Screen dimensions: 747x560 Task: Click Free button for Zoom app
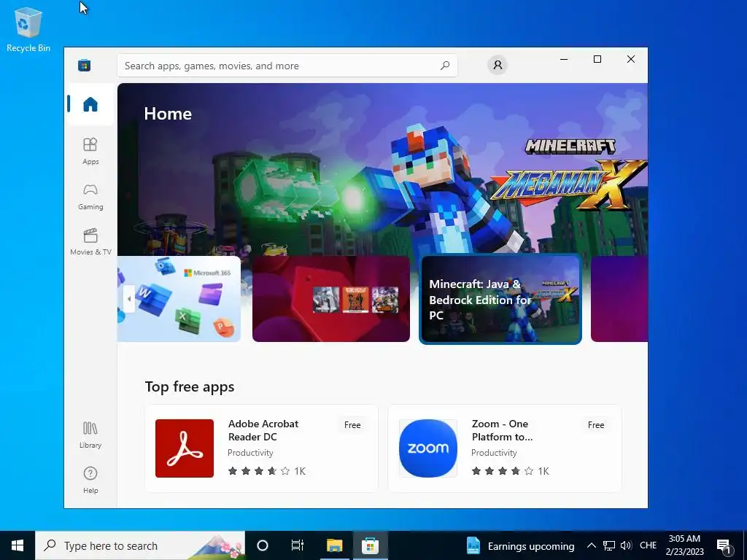click(596, 425)
